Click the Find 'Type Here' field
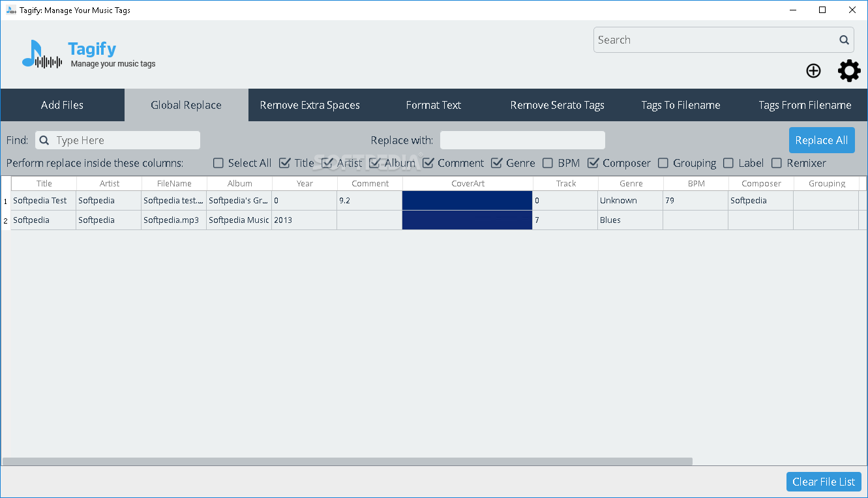This screenshot has width=868, height=498. [x=117, y=140]
